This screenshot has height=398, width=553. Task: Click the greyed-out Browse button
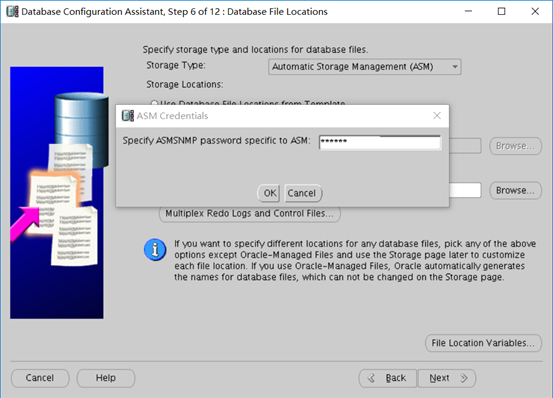tap(515, 146)
